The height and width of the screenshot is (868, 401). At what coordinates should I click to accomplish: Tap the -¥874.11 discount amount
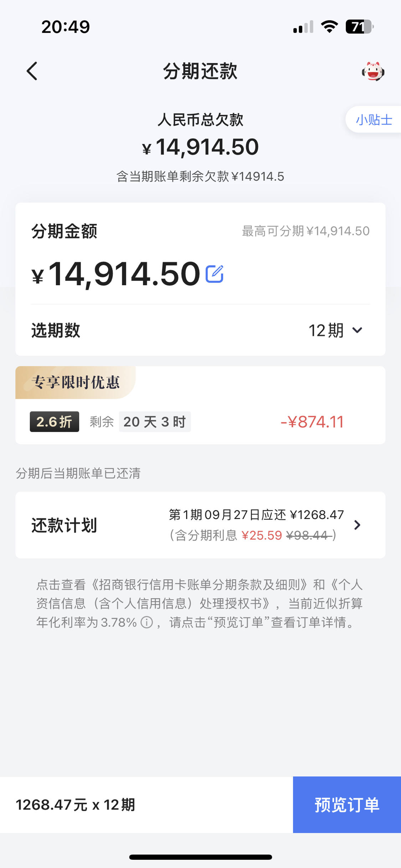point(312,422)
